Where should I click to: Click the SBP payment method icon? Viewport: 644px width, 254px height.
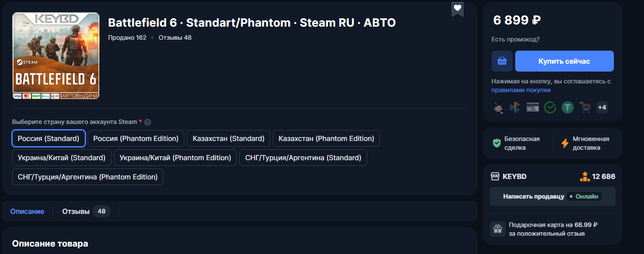[515, 107]
